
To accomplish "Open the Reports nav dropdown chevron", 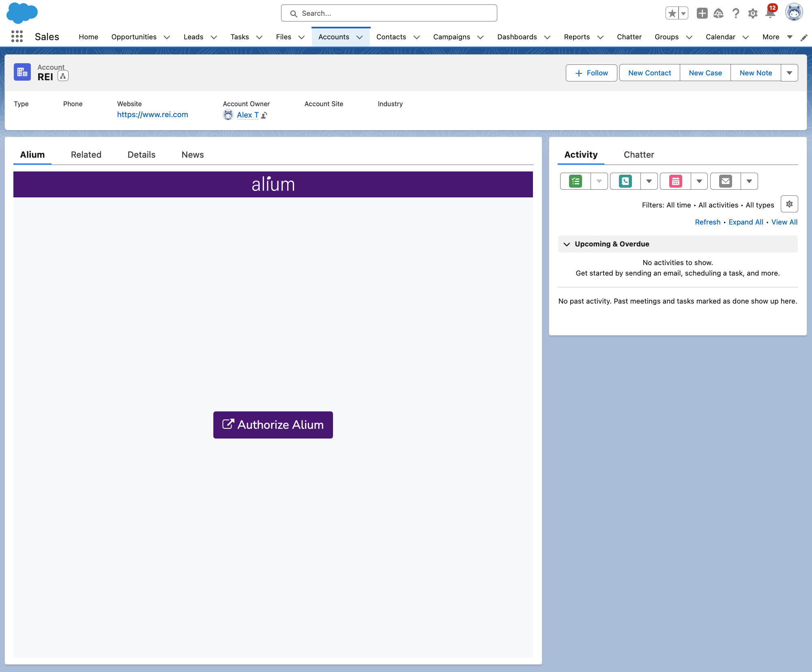I will [600, 37].
